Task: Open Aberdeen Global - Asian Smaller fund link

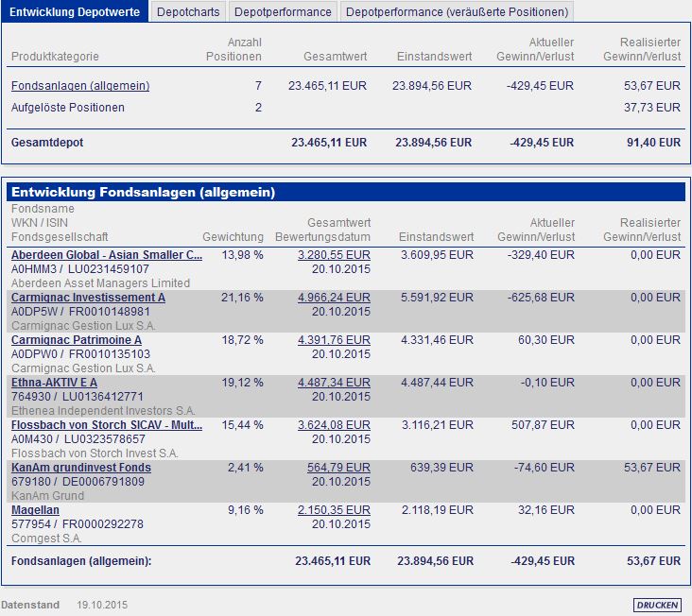Action: [x=107, y=255]
